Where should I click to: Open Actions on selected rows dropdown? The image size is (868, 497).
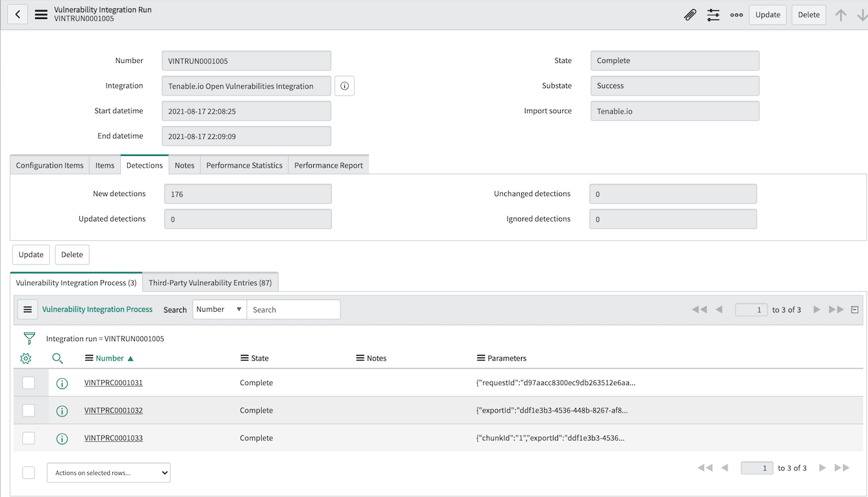pos(108,473)
